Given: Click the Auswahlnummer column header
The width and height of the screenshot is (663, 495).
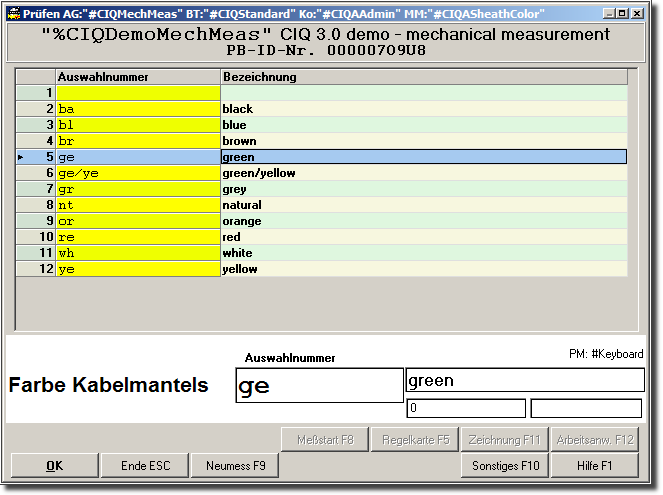Looking at the screenshot, I should [x=138, y=77].
